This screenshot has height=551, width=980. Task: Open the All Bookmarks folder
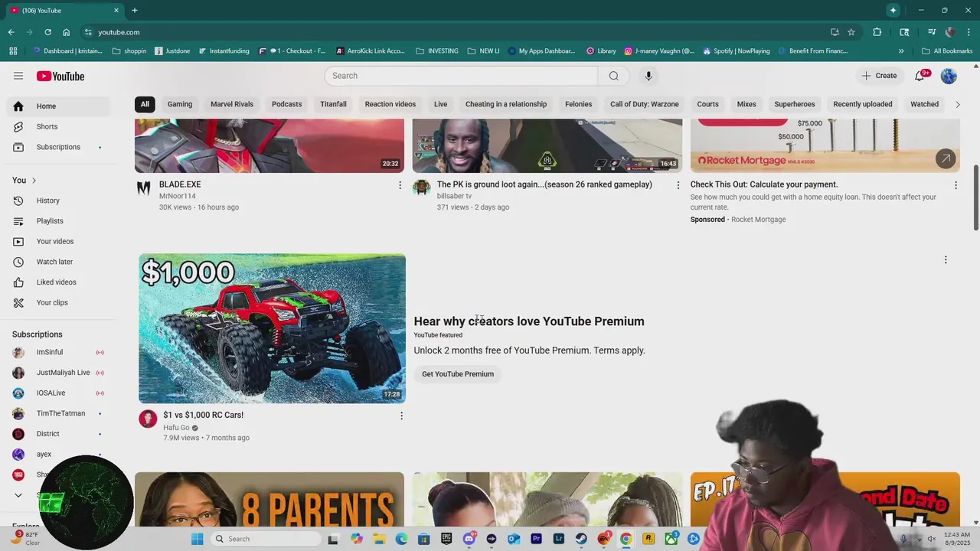pyautogui.click(x=947, y=51)
